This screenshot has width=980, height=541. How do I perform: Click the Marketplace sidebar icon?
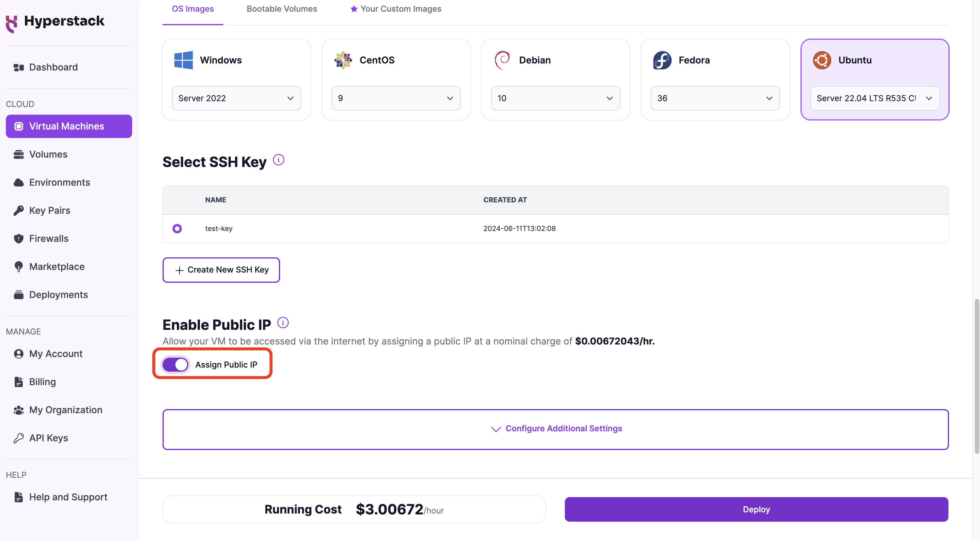coord(18,266)
